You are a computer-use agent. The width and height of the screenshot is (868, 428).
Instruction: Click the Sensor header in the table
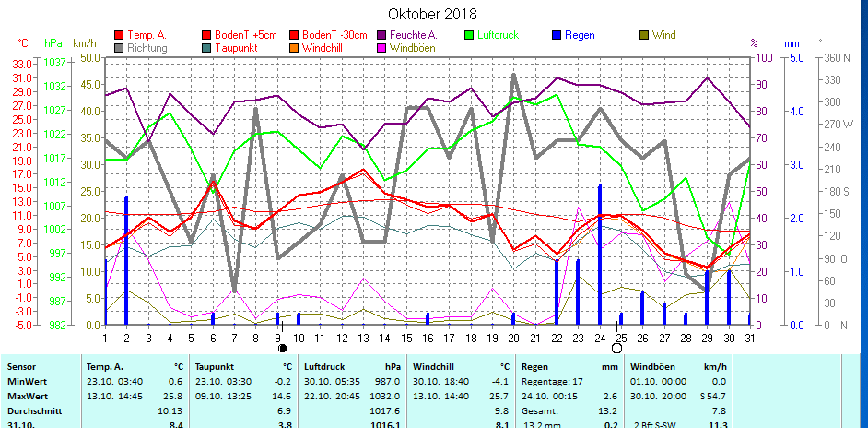point(19,367)
